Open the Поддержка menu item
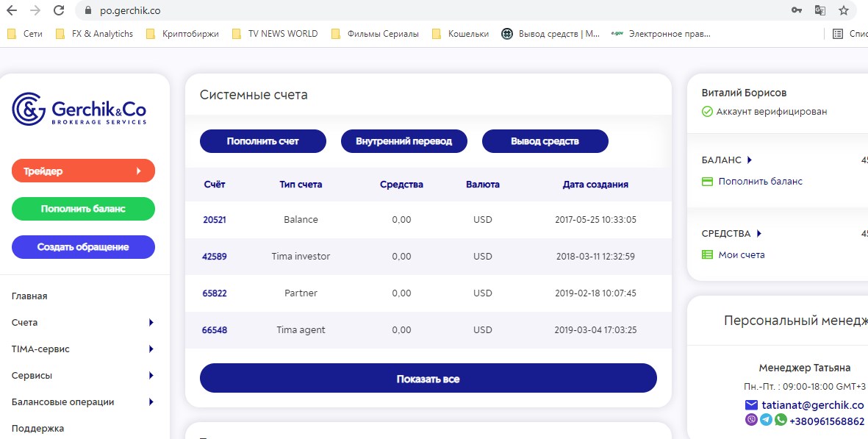The width and height of the screenshot is (868, 439). coord(37,429)
